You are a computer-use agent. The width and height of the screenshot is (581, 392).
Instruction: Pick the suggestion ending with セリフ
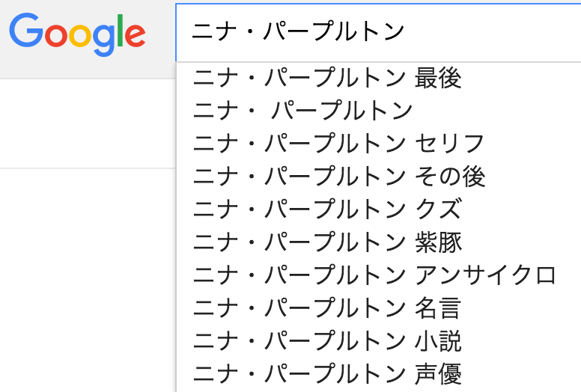pos(379,143)
